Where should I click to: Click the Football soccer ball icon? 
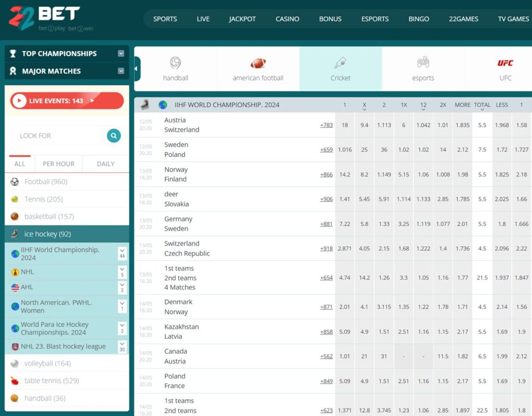pos(15,182)
